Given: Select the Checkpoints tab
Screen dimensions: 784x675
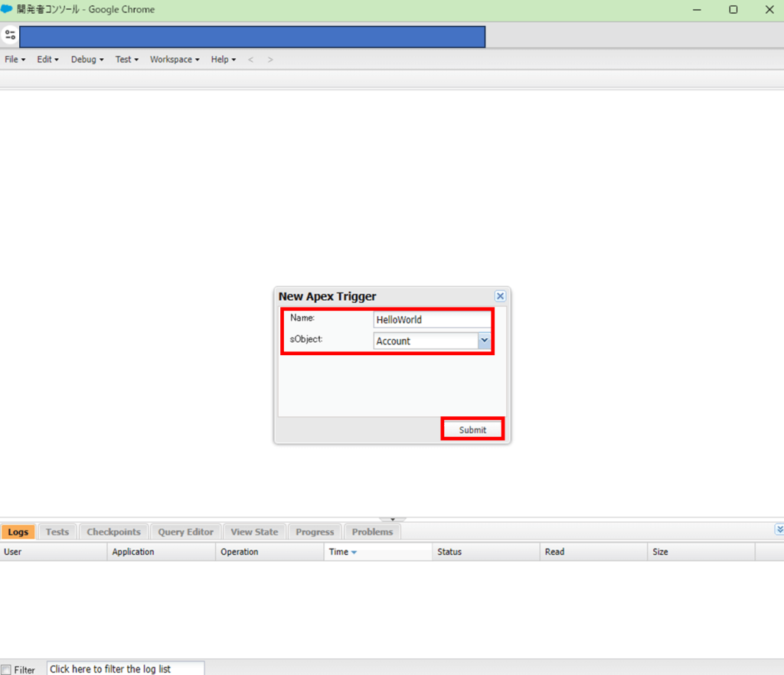Looking at the screenshot, I should click(113, 532).
